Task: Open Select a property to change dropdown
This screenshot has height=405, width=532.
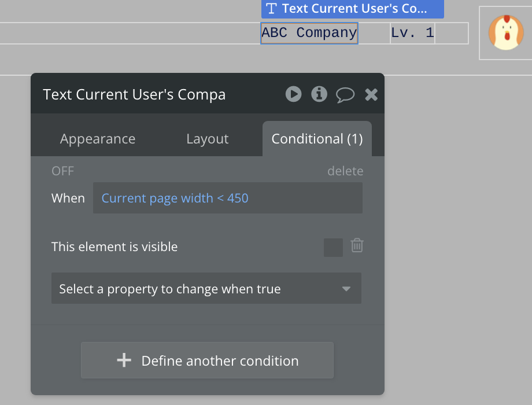Action: 206,288
